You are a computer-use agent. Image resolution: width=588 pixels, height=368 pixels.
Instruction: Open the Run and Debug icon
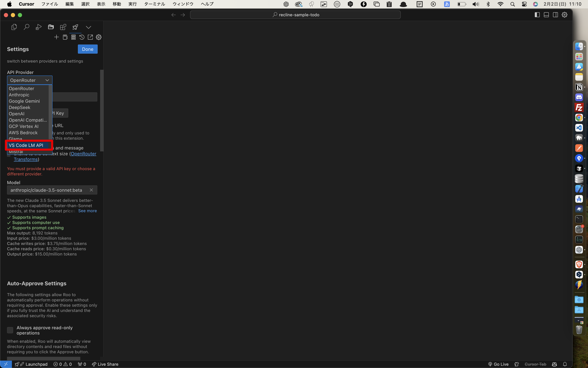[38, 27]
